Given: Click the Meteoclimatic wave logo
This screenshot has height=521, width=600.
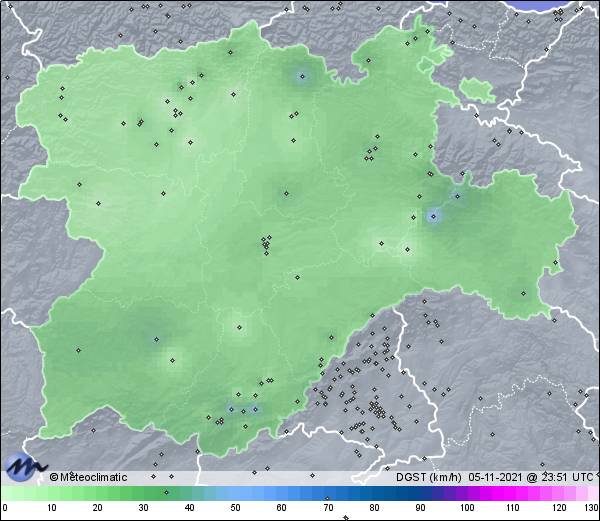Looking at the screenshot, I should coord(26,466).
